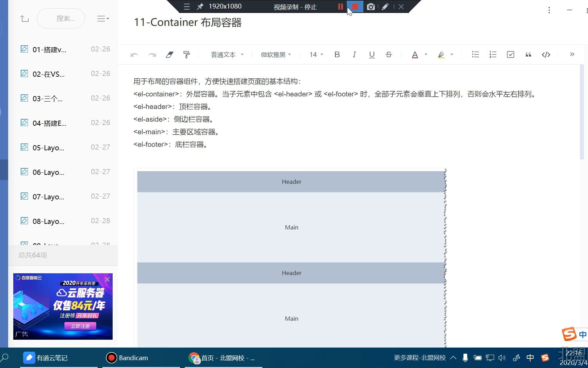
Task: Toggle Chinese IME indicator 中 in tray
Action: (530, 358)
